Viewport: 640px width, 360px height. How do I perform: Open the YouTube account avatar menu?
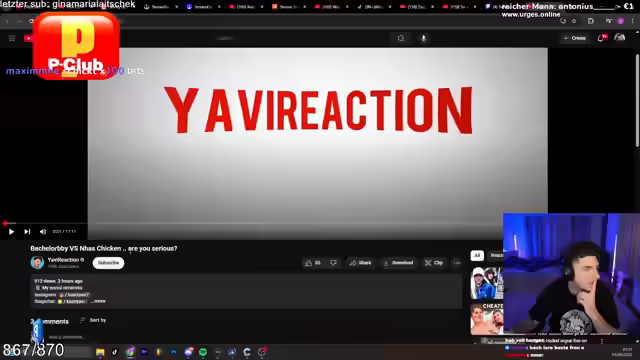point(620,38)
